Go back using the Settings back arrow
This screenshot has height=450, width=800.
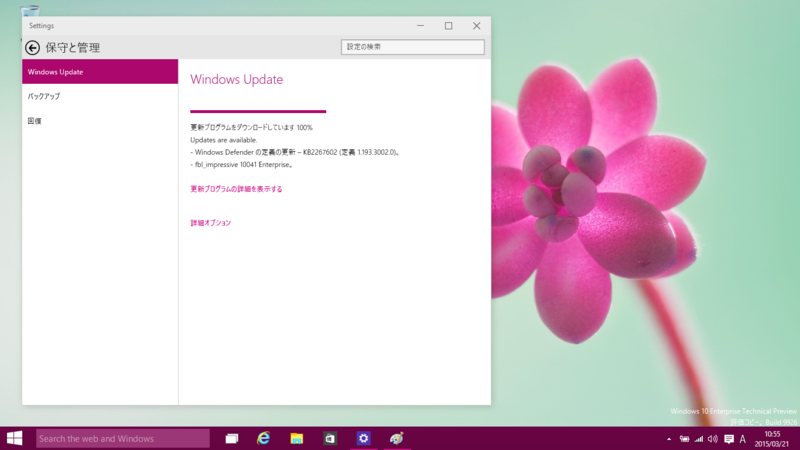click(x=33, y=47)
